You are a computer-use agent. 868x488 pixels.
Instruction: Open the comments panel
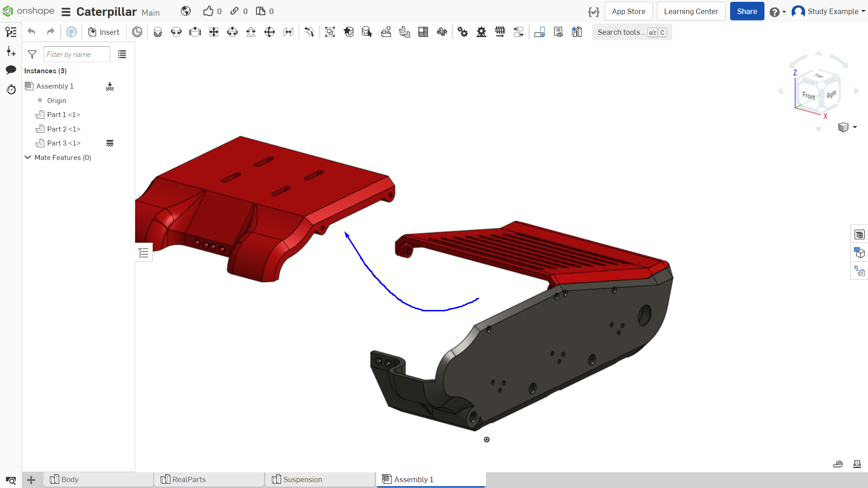(x=11, y=70)
